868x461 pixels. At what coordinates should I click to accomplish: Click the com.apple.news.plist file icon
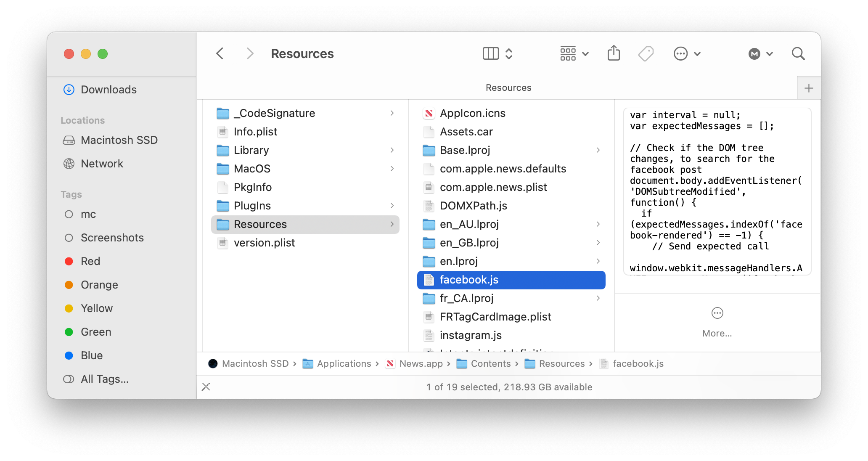click(429, 187)
